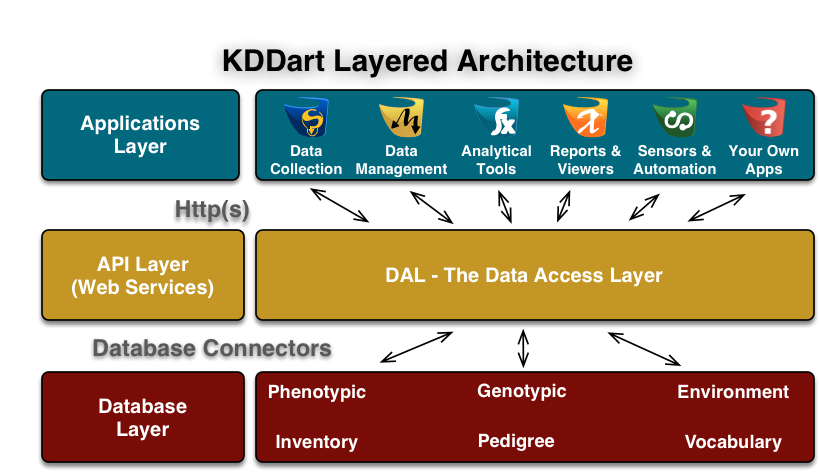Select the Analytical Tools fx icon
The width and height of the screenshot is (819, 473).
click(x=496, y=119)
